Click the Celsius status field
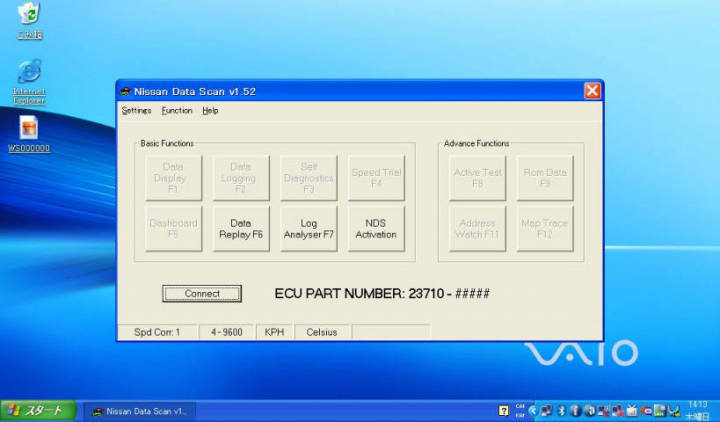 pyautogui.click(x=321, y=332)
